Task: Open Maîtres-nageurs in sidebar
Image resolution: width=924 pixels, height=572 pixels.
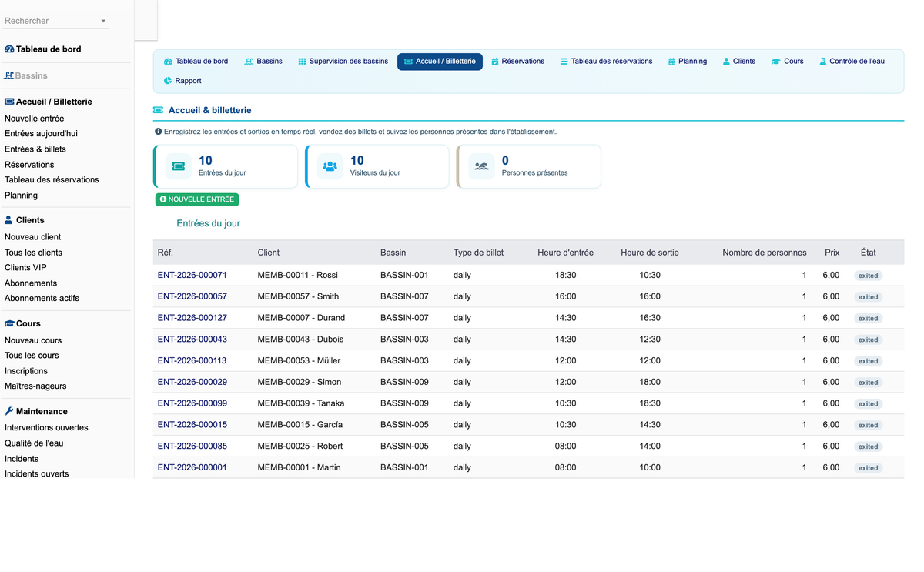Action: 35,386
